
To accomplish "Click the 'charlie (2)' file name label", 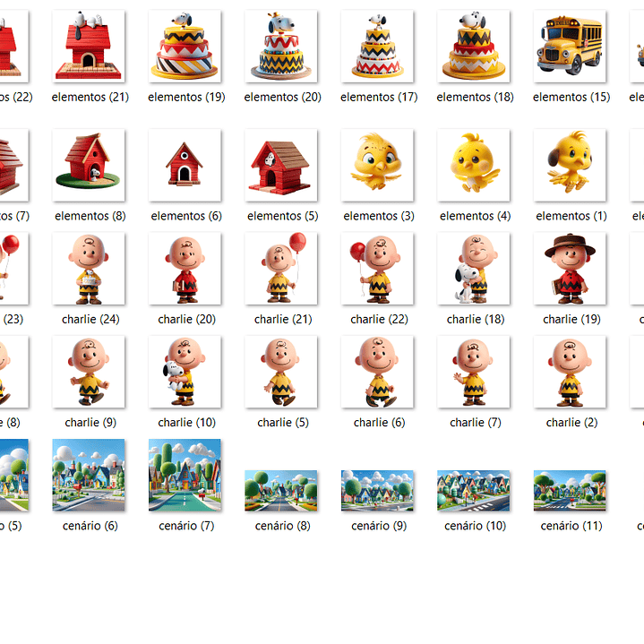I will coord(570,423).
